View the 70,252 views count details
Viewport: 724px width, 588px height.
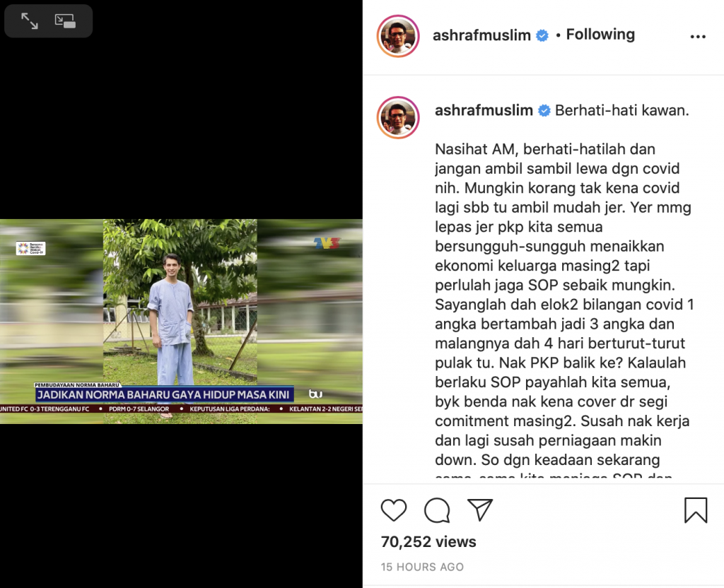[428, 541]
